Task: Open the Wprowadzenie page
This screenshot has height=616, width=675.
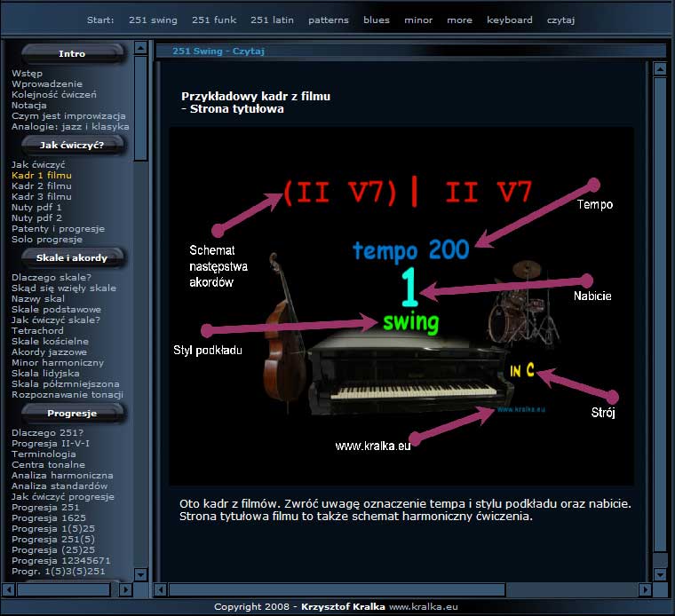Action: [x=47, y=84]
